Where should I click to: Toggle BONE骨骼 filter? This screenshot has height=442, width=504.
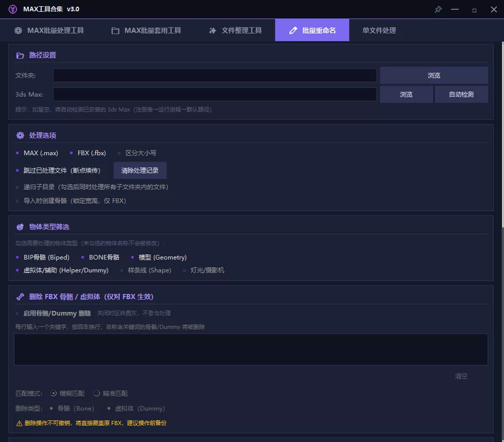click(x=100, y=257)
